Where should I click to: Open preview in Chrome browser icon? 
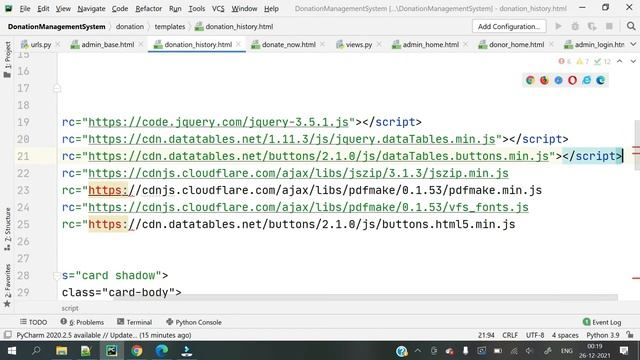(530, 80)
